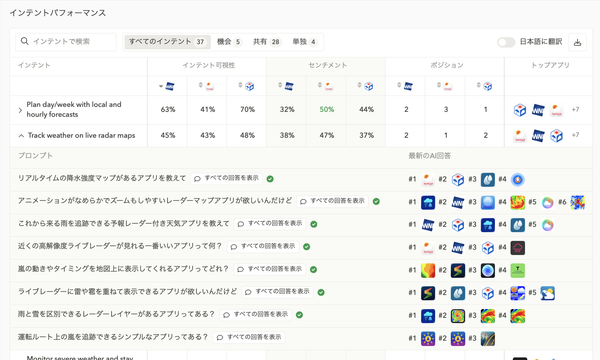The width and height of the screenshot is (600, 360).
Task: Click the インテントで検索 search field
Action: coord(66,42)
